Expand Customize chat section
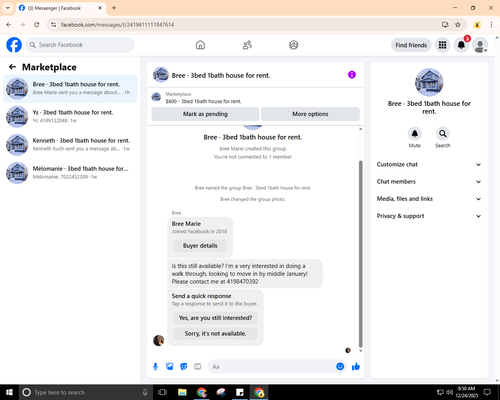 point(429,164)
